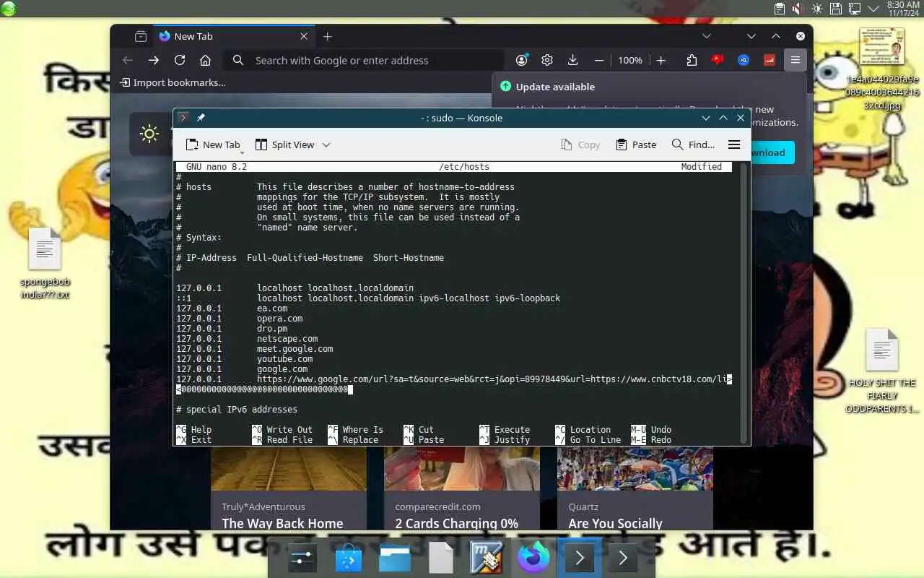Open the Quartz Are You Socially card

point(635,489)
